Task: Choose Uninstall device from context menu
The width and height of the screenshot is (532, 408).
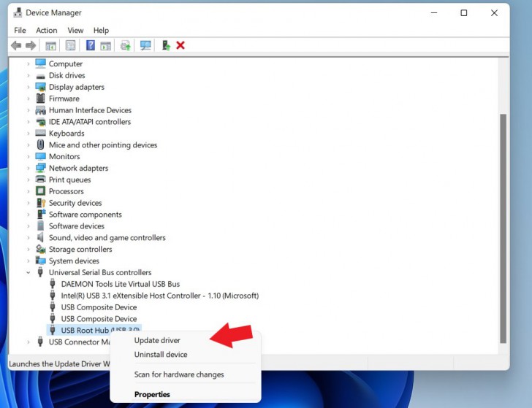Action: pos(161,355)
